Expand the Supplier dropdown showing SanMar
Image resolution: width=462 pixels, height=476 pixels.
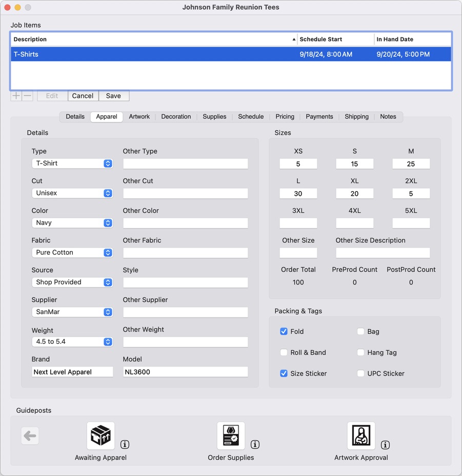72,312
